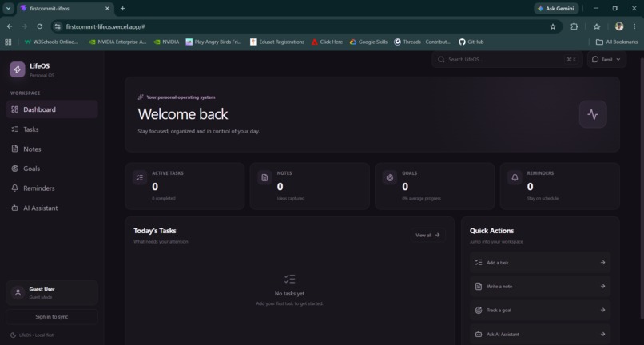Click the Ideas captured text
Viewport: 644px width, 345px height.
point(291,199)
